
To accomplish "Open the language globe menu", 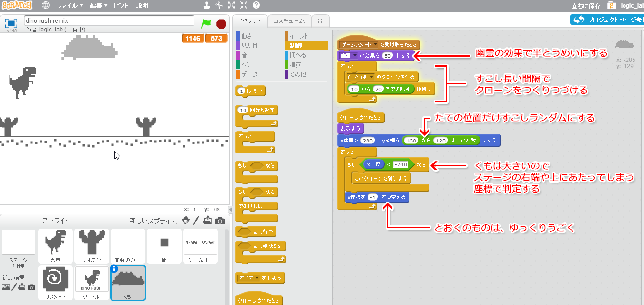I will click(46, 6).
